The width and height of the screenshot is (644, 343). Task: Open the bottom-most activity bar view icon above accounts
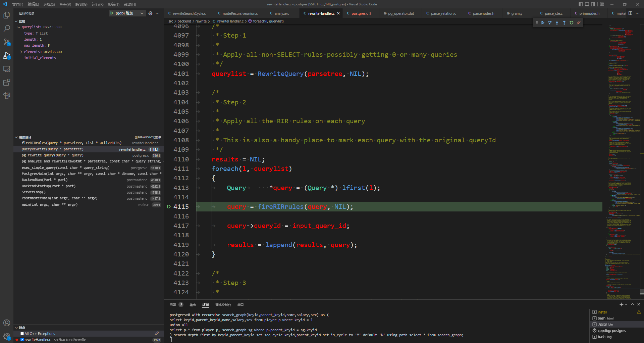7,96
